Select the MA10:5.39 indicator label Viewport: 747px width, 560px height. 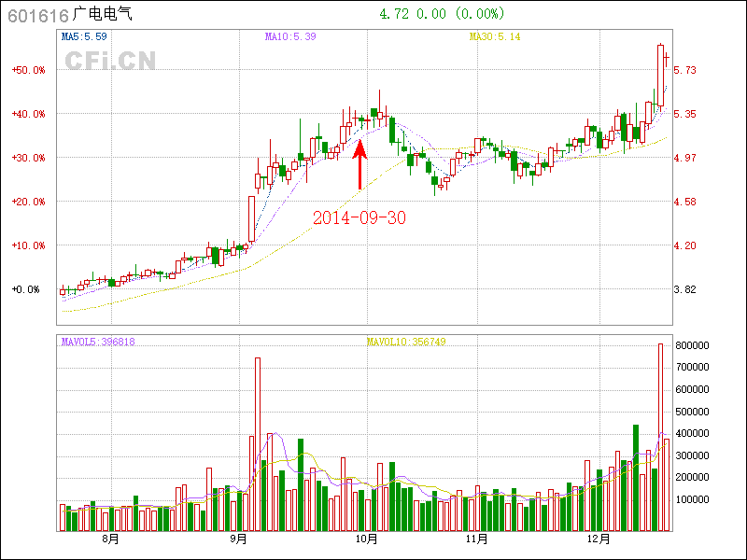pyautogui.click(x=290, y=37)
